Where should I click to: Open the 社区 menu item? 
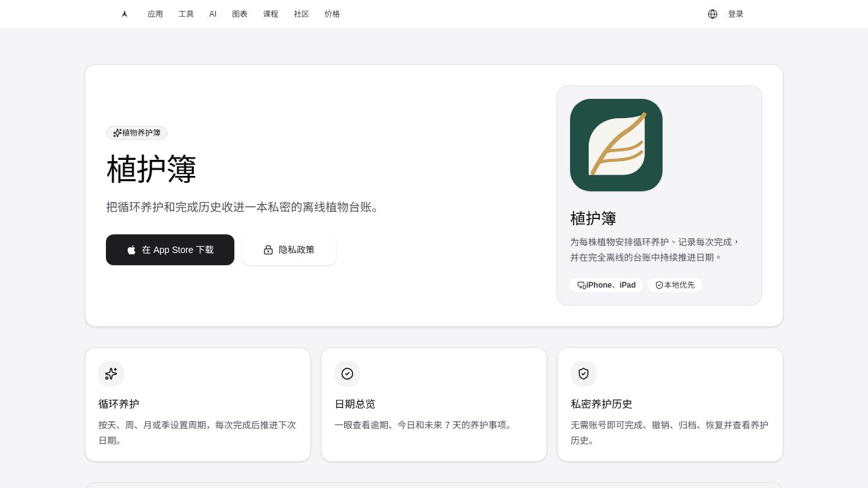click(x=302, y=14)
